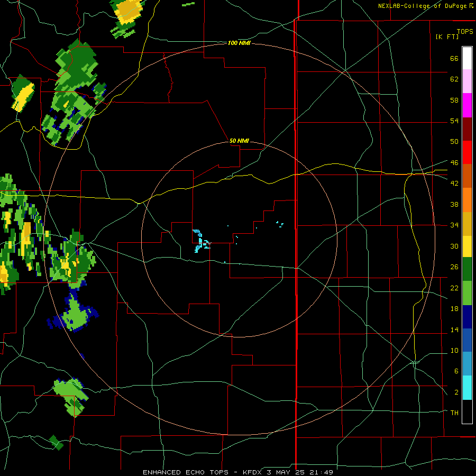Screen dimensions: 476x476
Task: Click the light blue 6 kft swatch
Action: [467, 364]
